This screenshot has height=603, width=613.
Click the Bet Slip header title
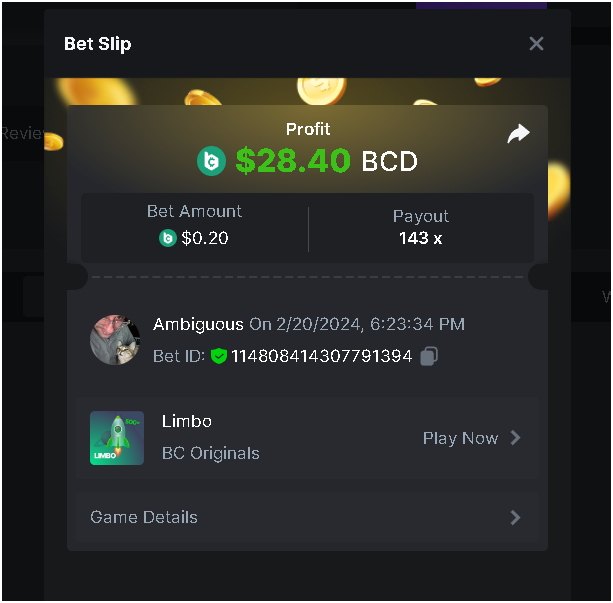pos(98,44)
